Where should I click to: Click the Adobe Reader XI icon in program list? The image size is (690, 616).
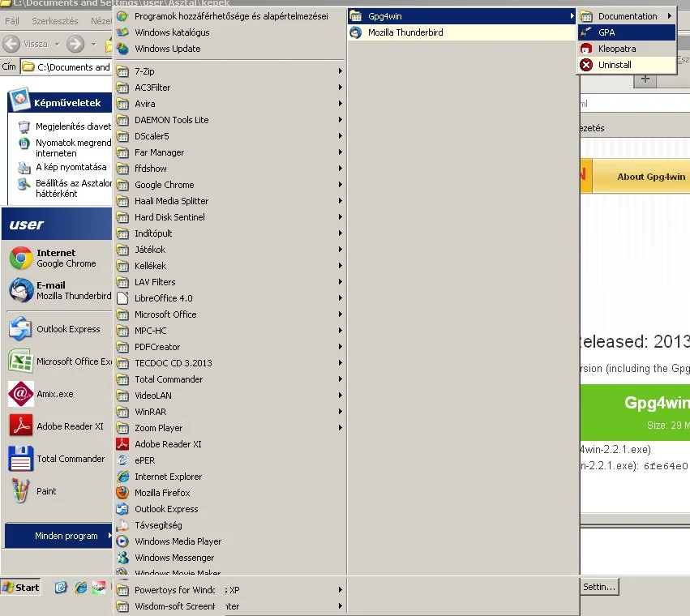(122, 444)
